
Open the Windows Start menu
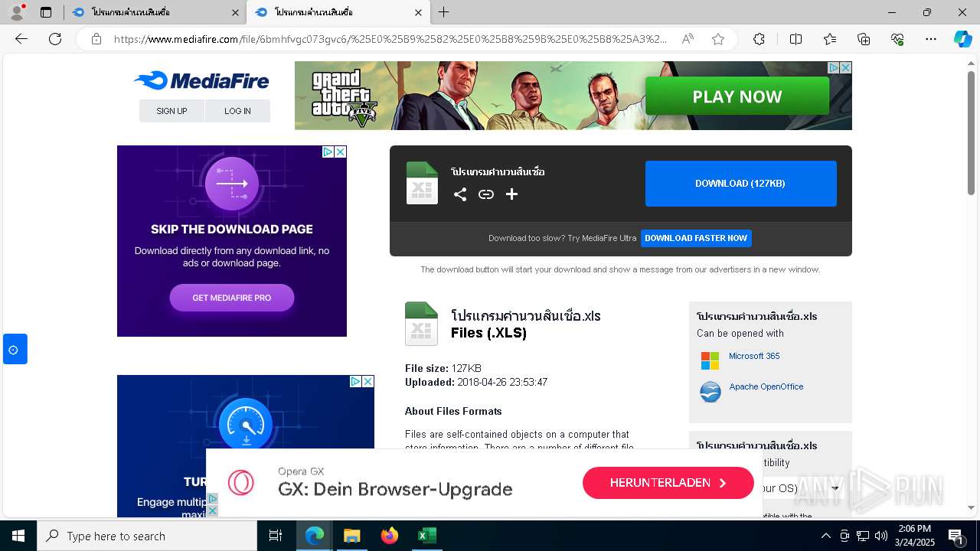coord(18,536)
